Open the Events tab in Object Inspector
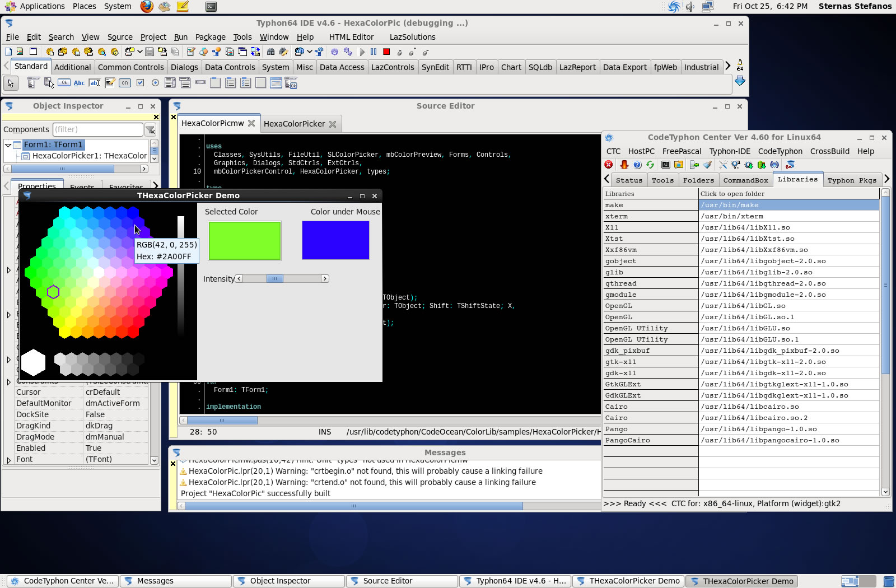 82,186
